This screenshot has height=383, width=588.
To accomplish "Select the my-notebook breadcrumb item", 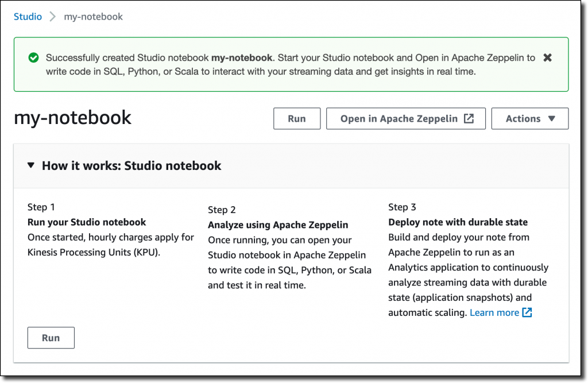I will 93,17.
